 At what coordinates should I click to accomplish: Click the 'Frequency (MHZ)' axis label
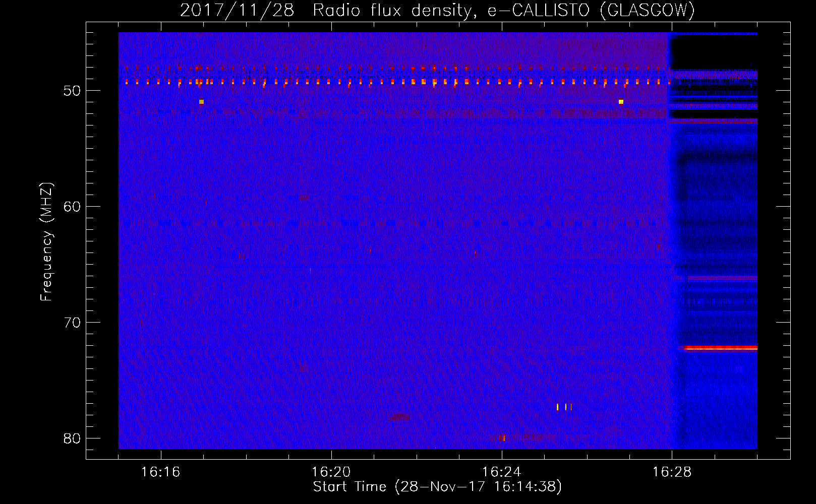tap(46, 241)
